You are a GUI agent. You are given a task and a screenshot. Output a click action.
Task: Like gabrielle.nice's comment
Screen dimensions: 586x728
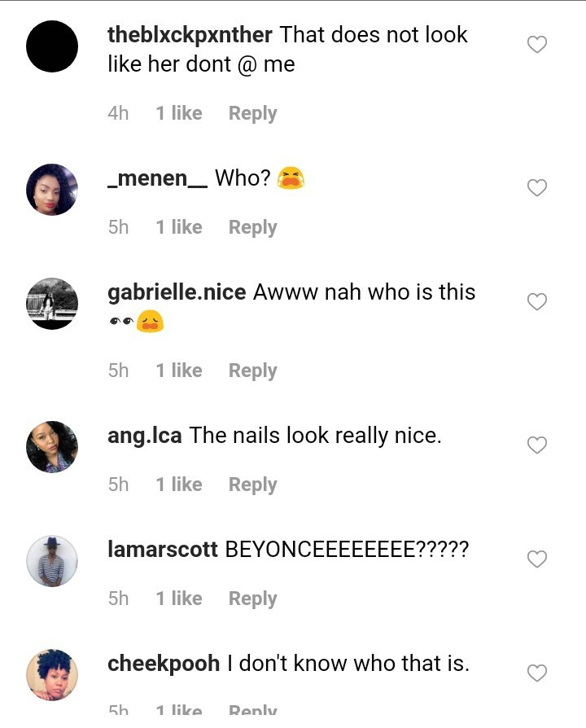tap(537, 302)
